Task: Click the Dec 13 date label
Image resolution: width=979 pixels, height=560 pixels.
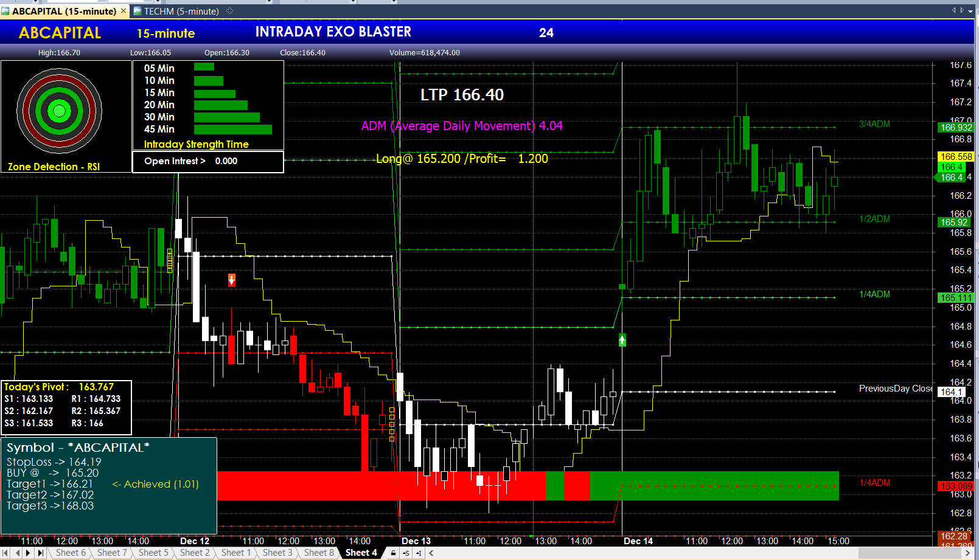Action: click(x=416, y=541)
